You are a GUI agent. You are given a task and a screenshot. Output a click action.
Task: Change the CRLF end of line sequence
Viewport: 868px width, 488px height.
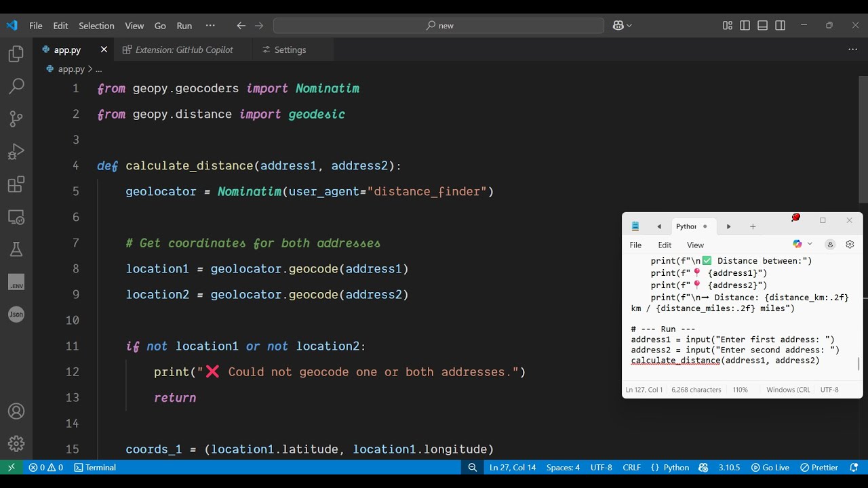click(x=631, y=468)
